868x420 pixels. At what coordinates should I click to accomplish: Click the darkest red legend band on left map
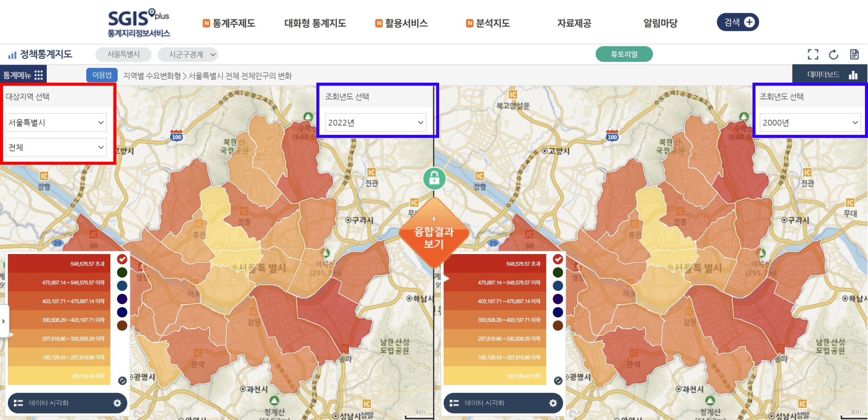59,264
